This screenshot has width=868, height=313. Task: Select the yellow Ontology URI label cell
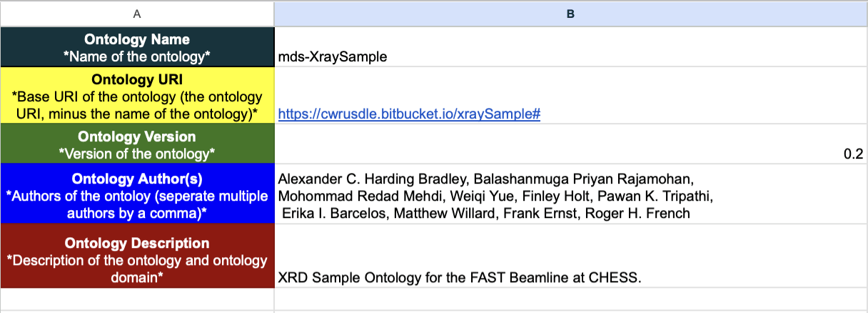click(x=137, y=96)
